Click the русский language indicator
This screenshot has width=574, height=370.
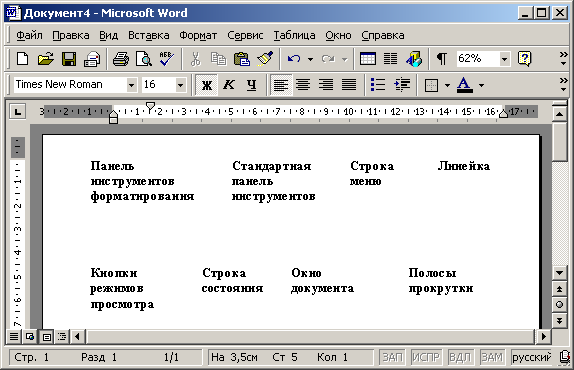[532, 357]
